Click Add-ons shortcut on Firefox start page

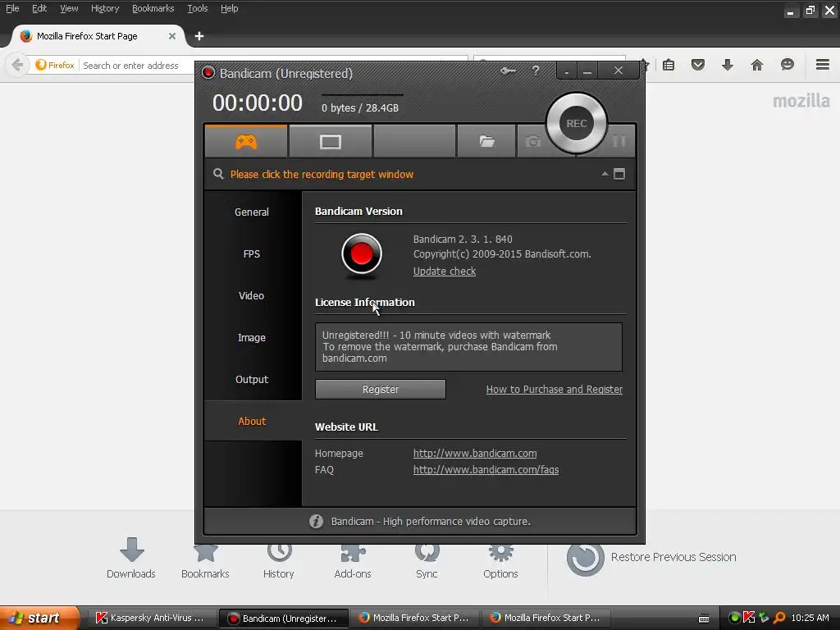(x=353, y=561)
